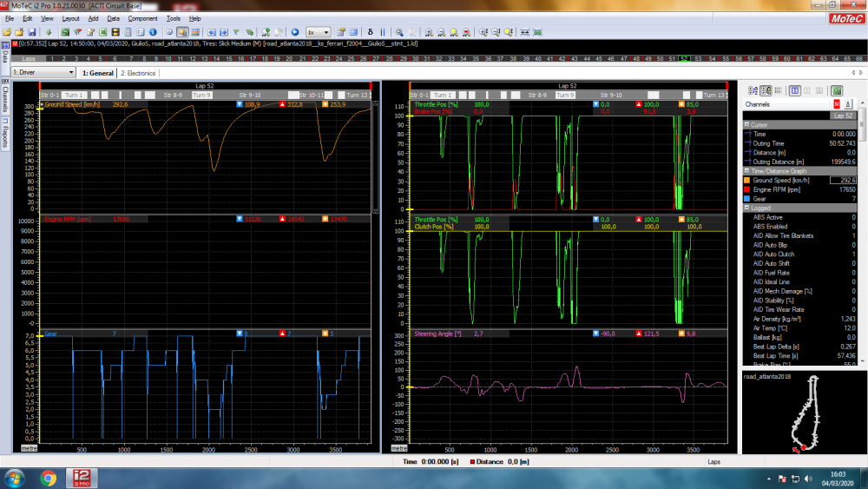Click the blue Gear color swatch

pyautogui.click(x=746, y=199)
